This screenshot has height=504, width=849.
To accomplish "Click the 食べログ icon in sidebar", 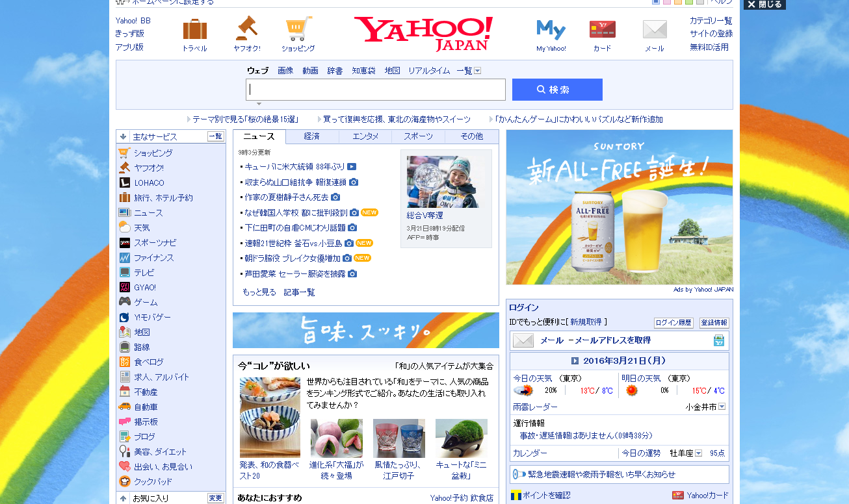I will click(x=124, y=362).
